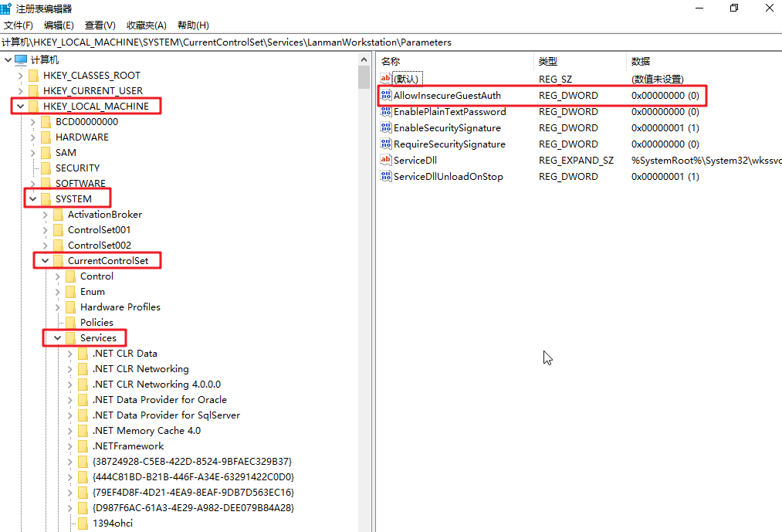Collapse the 计算机 root node

click(x=8, y=60)
